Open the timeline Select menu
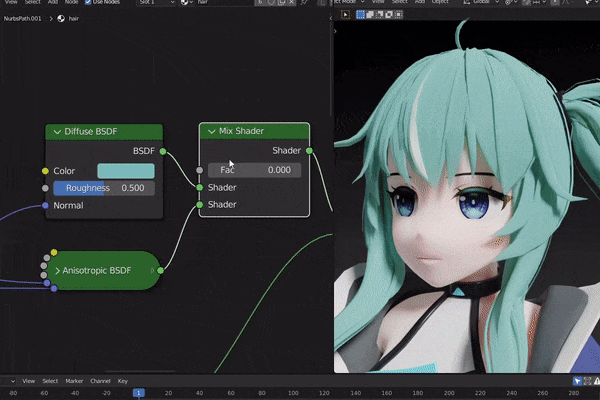The height and width of the screenshot is (400, 600). pos(50,381)
